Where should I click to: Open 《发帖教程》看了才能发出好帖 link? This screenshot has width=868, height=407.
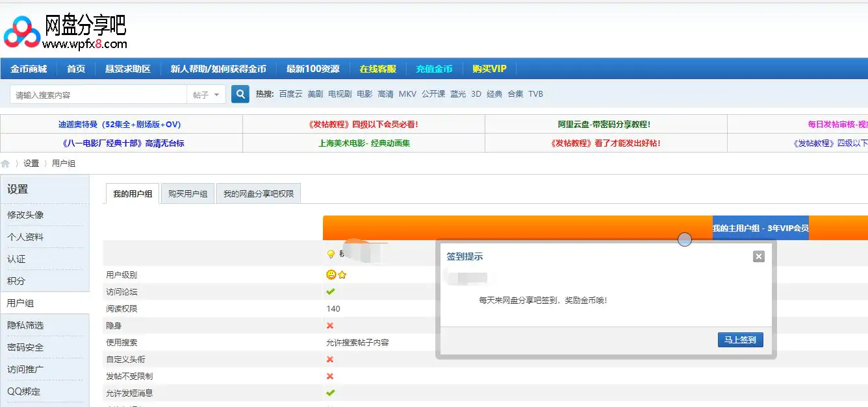click(605, 143)
